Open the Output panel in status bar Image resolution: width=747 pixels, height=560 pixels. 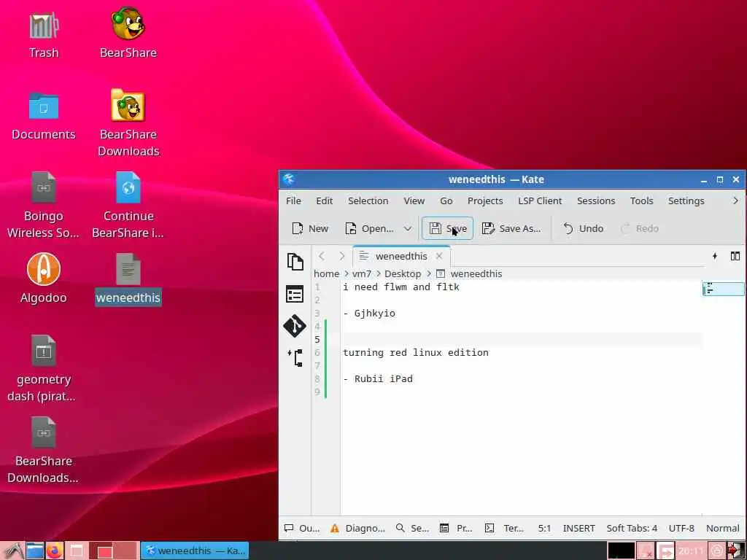[x=302, y=528]
